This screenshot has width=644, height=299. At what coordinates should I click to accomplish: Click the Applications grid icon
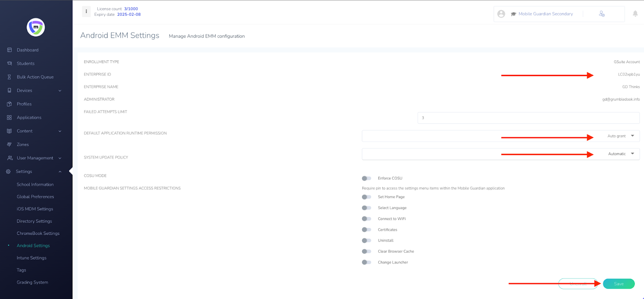click(9, 118)
